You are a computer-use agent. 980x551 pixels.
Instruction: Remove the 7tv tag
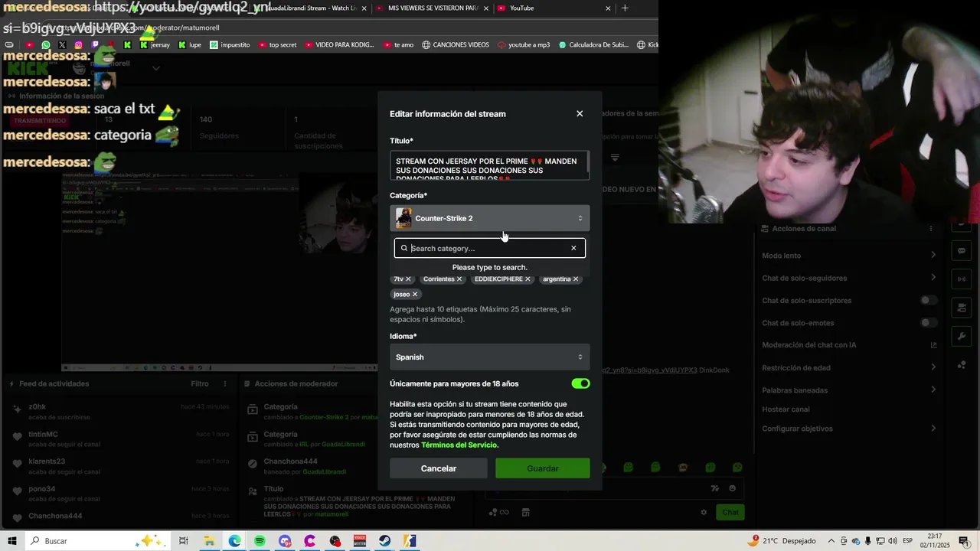pos(408,279)
